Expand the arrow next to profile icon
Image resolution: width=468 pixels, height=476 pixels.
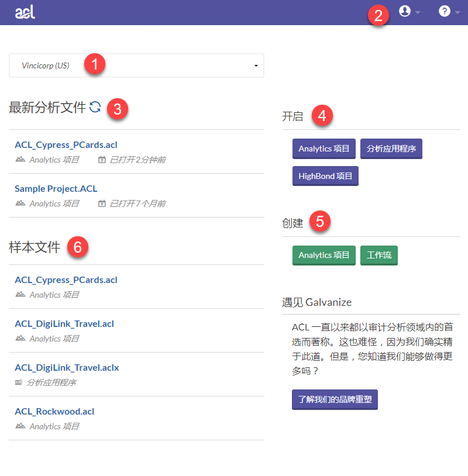point(418,13)
